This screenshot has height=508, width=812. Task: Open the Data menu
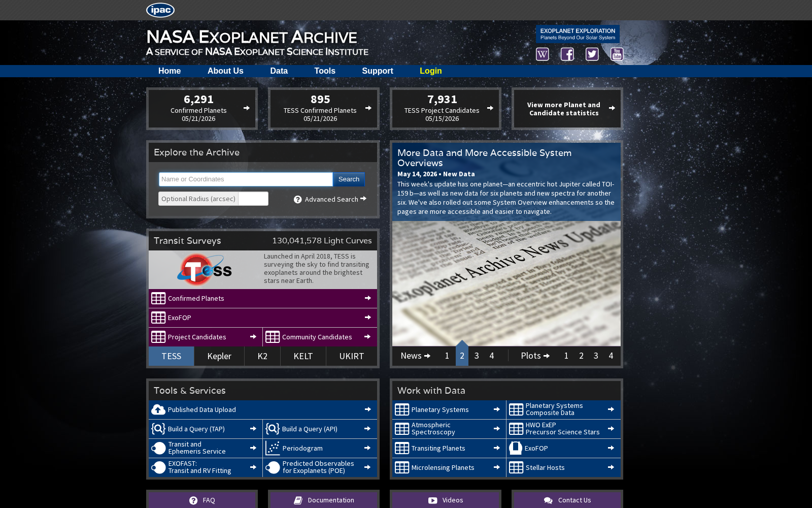(279, 71)
